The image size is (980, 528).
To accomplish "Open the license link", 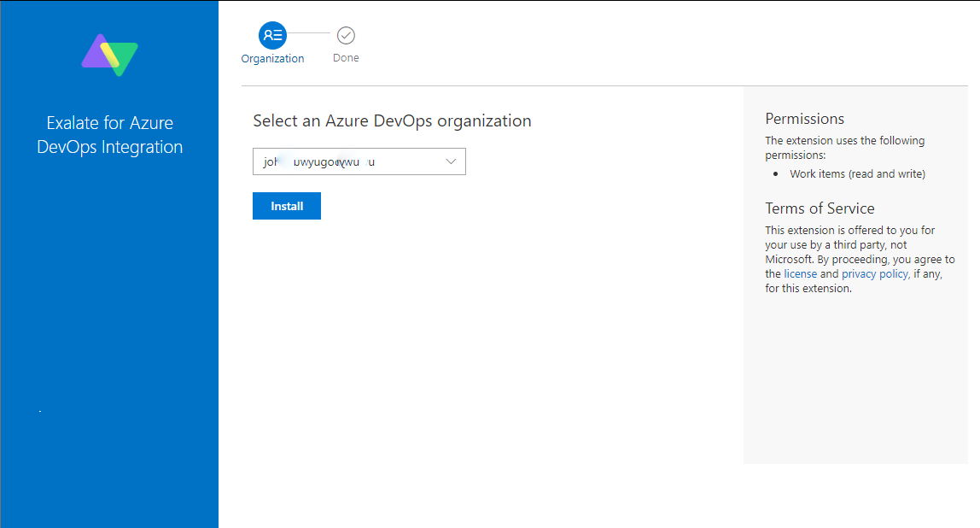I will tap(800, 274).
